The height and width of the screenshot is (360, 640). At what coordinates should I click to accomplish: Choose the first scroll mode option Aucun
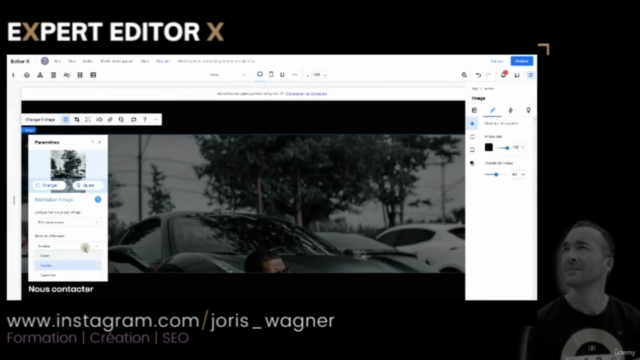[68, 256]
